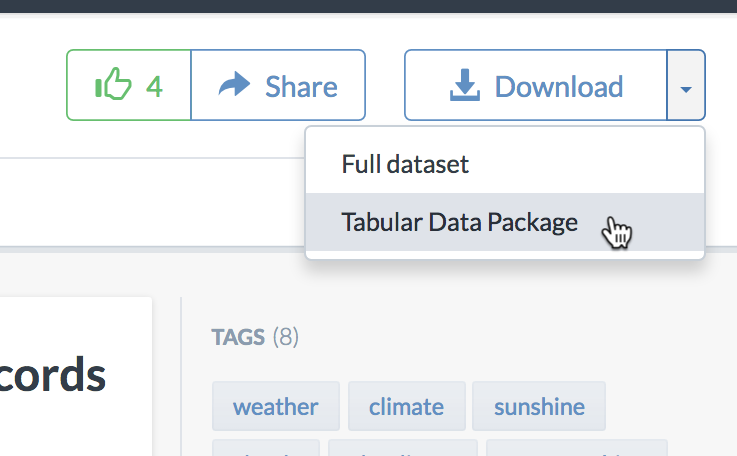Click the tag count (8)
The image size is (737, 456).
pyautogui.click(x=286, y=337)
